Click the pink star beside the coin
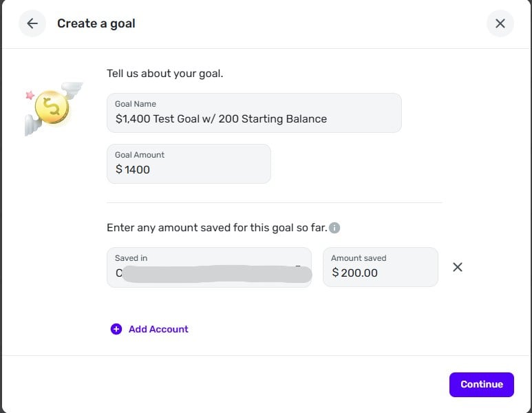 (30, 94)
